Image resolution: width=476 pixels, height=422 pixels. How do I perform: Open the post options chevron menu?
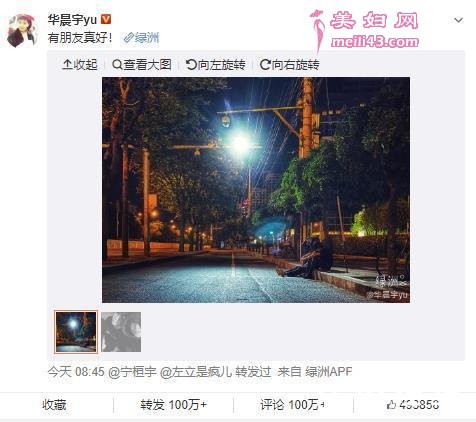click(459, 20)
